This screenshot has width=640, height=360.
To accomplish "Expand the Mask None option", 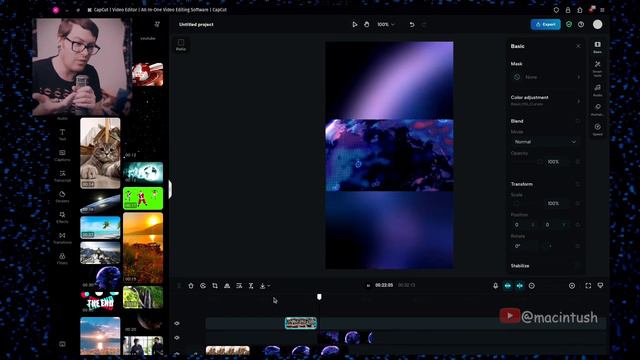I will tap(545, 77).
